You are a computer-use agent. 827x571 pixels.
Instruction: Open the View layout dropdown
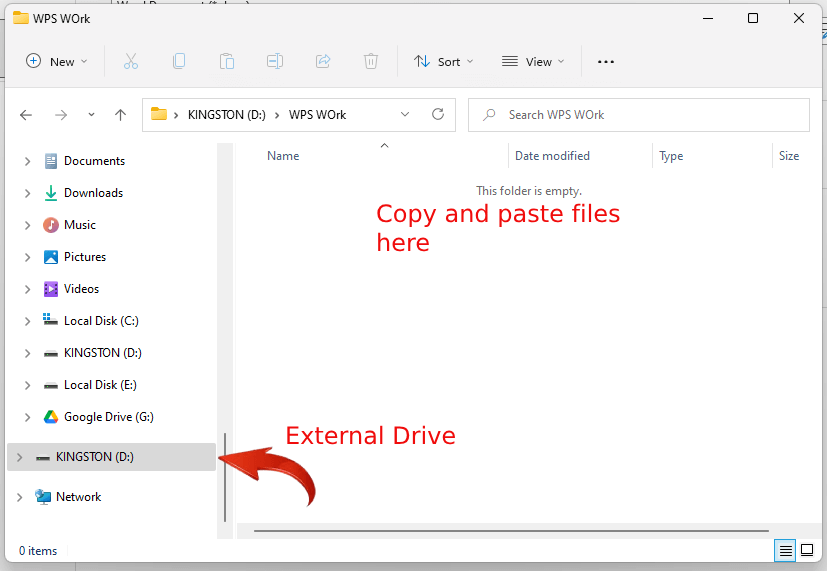pyautogui.click(x=533, y=62)
